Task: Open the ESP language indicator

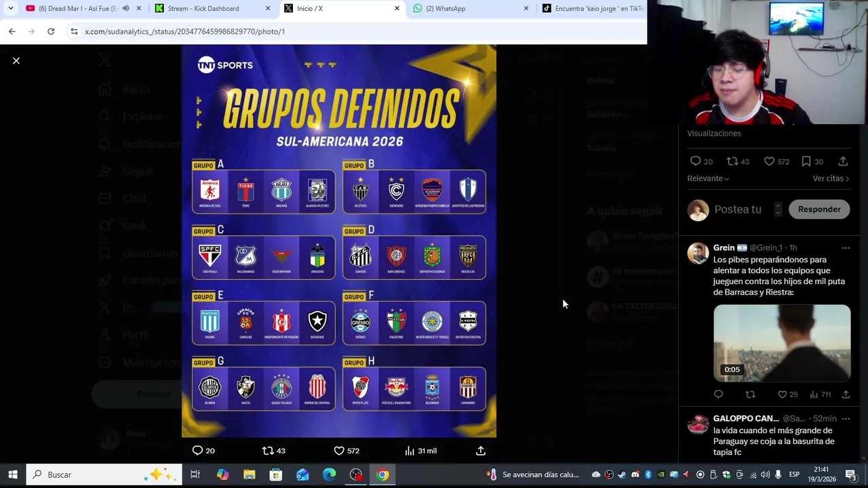Action: (794, 474)
